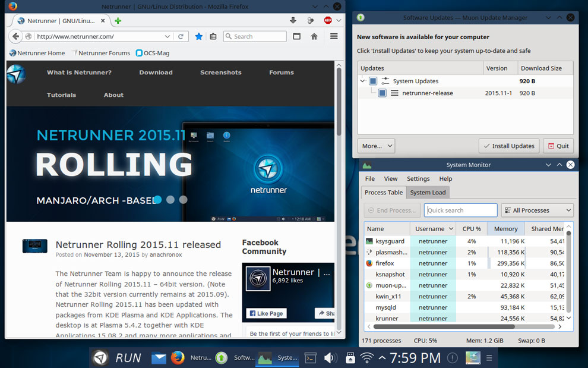This screenshot has height=368, width=588.
Task: Open the Firefox Home page icon
Action: [x=314, y=36]
